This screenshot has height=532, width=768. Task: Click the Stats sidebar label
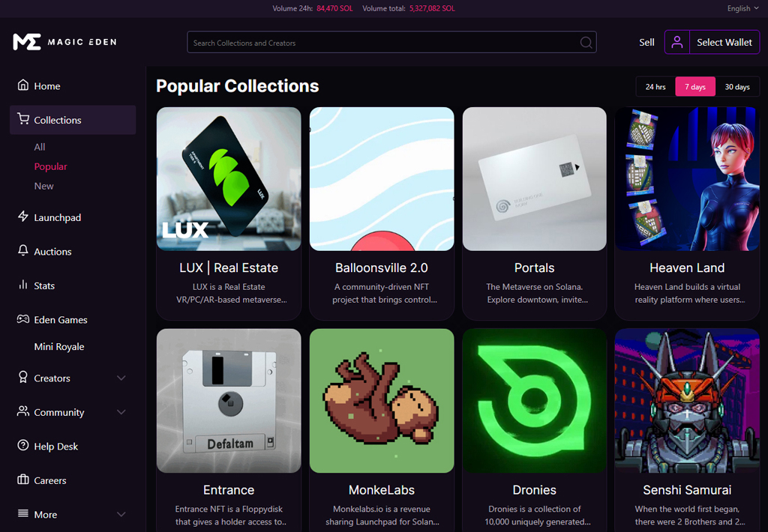tap(44, 285)
